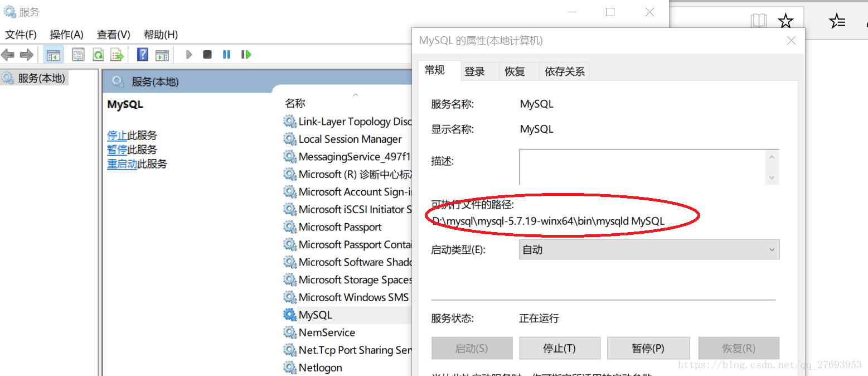The width and height of the screenshot is (868, 376).
Task: Open the Help toolbar icon
Action: coord(143,55)
